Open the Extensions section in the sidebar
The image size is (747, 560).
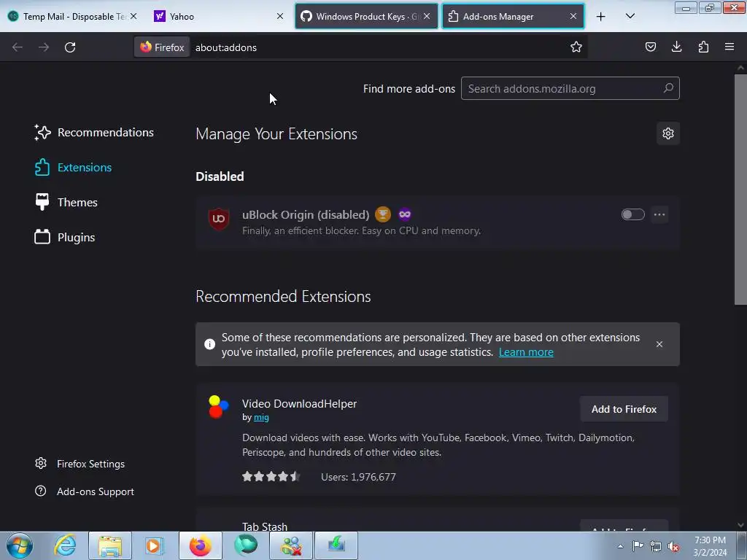click(x=73, y=167)
